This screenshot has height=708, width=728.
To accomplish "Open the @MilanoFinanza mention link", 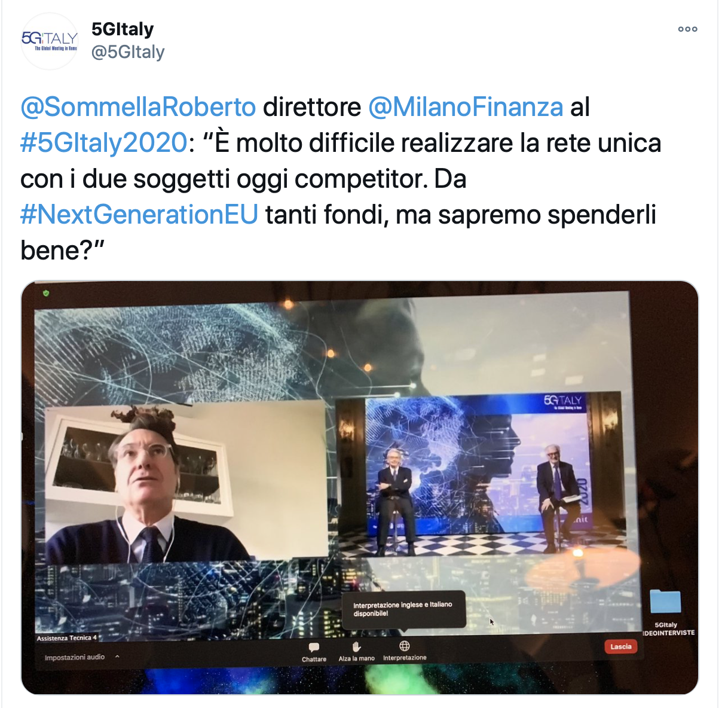I will (x=466, y=107).
